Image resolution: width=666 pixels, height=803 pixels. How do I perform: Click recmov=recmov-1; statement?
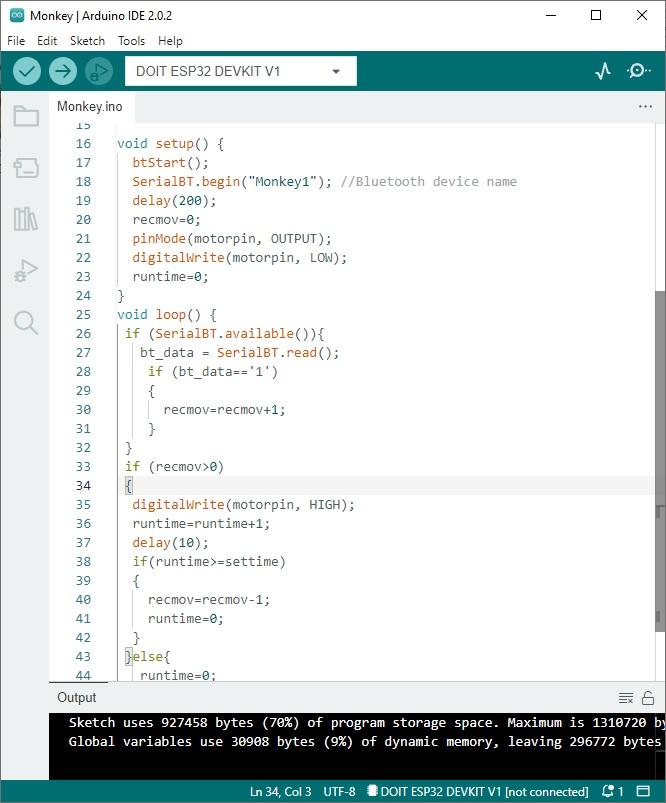tap(209, 600)
